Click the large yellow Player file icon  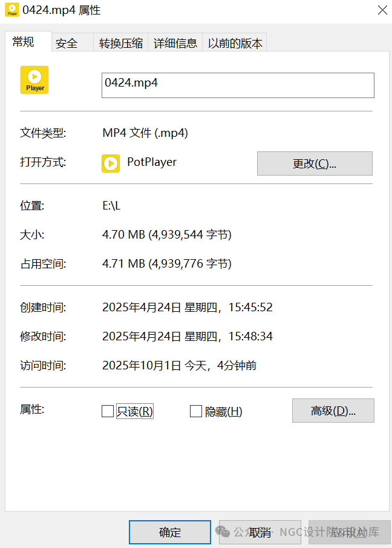[x=34, y=80]
